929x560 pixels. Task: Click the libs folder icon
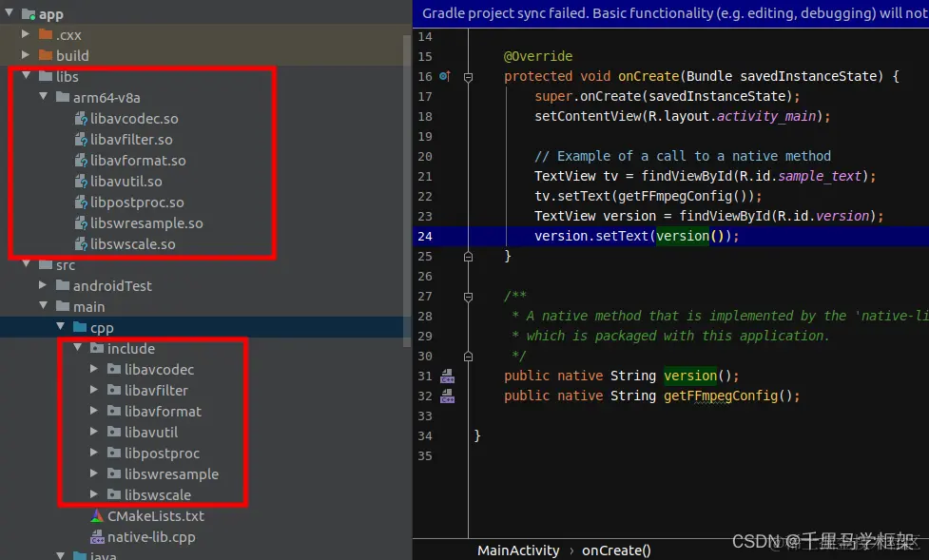pos(46,76)
